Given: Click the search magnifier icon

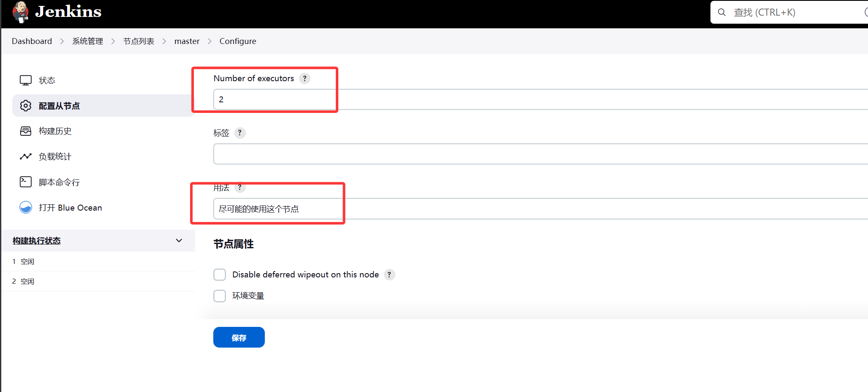Looking at the screenshot, I should click(x=722, y=12).
